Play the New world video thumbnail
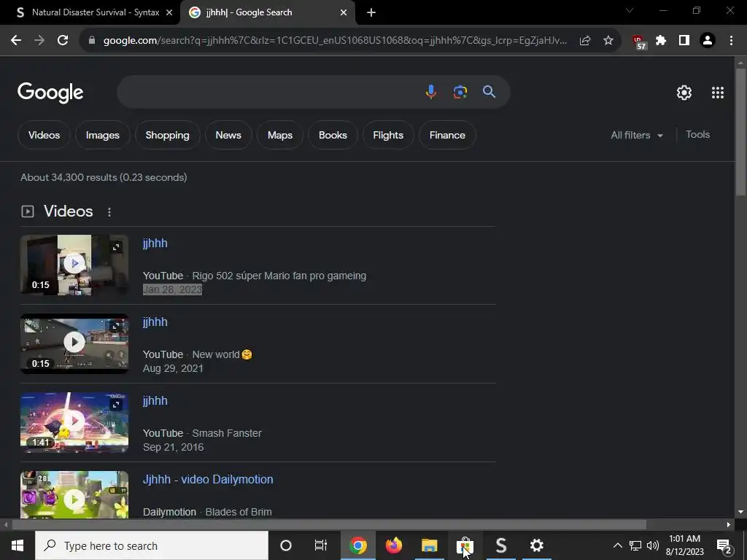Image resolution: width=747 pixels, height=560 pixels. click(74, 342)
